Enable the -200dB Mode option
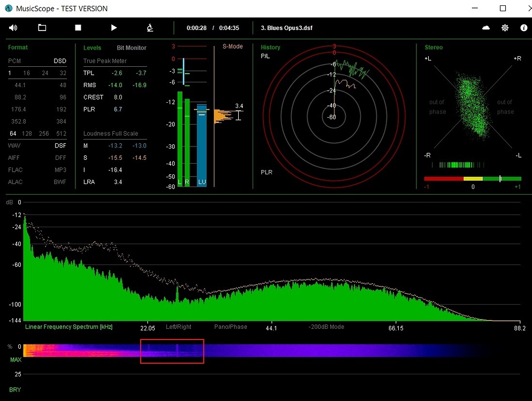Viewport: 532px width, 401px height. click(x=326, y=327)
